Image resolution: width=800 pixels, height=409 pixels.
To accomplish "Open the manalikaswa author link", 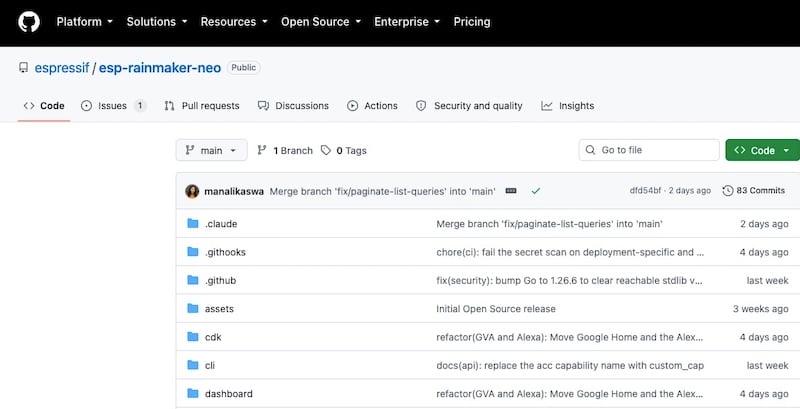I will (x=234, y=192).
